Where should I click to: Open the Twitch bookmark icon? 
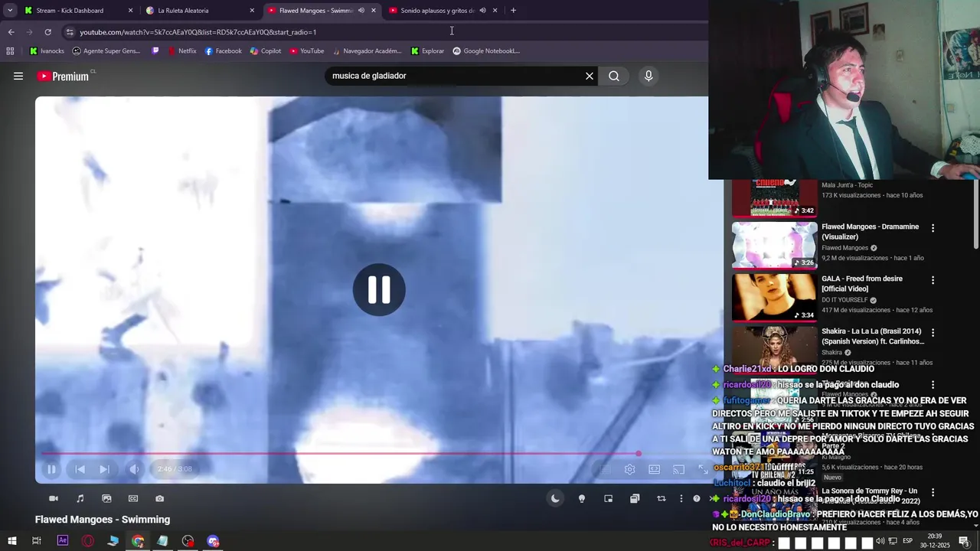[x=155, y=51]
